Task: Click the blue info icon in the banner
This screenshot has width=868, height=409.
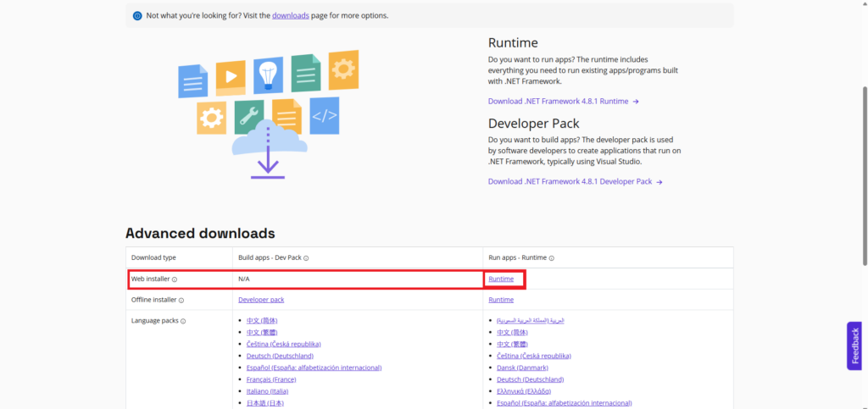Action: click(137, 15)
